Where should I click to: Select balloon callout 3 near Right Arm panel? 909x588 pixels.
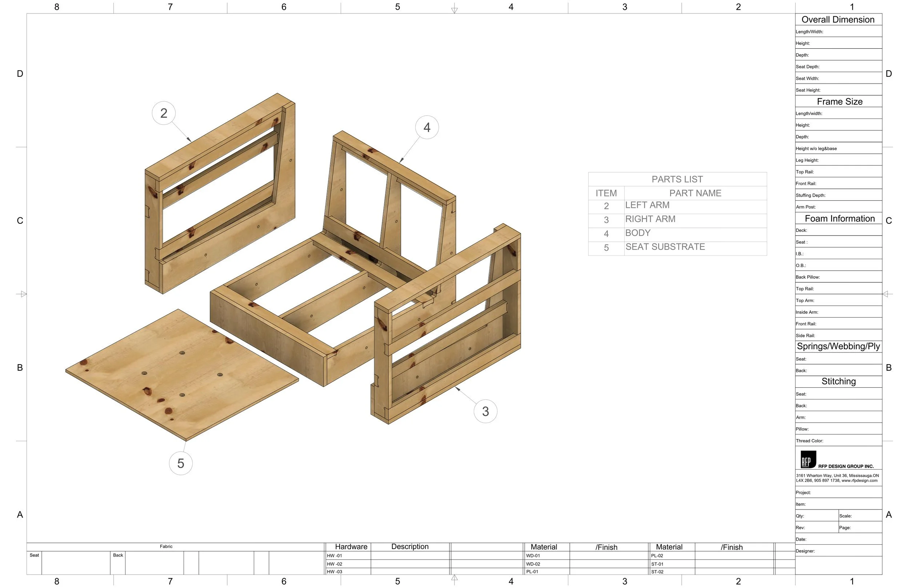[x=486, y=412]
